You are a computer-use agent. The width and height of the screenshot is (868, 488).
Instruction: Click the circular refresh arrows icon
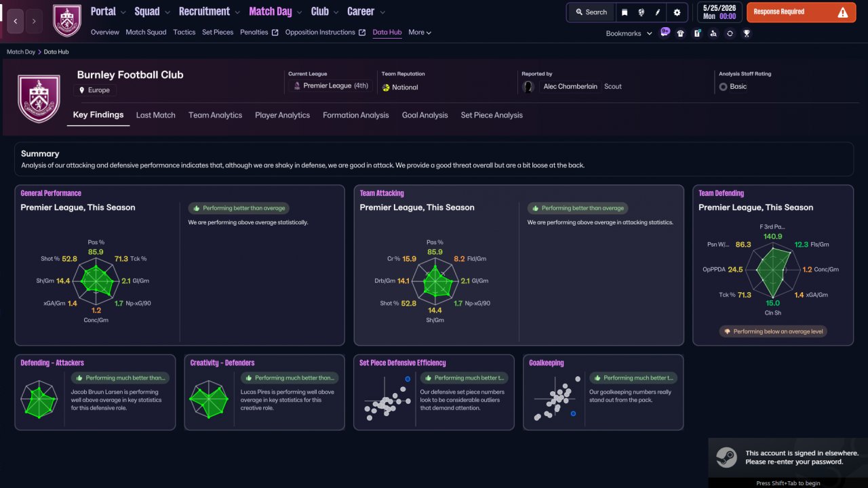pos(730,33)
